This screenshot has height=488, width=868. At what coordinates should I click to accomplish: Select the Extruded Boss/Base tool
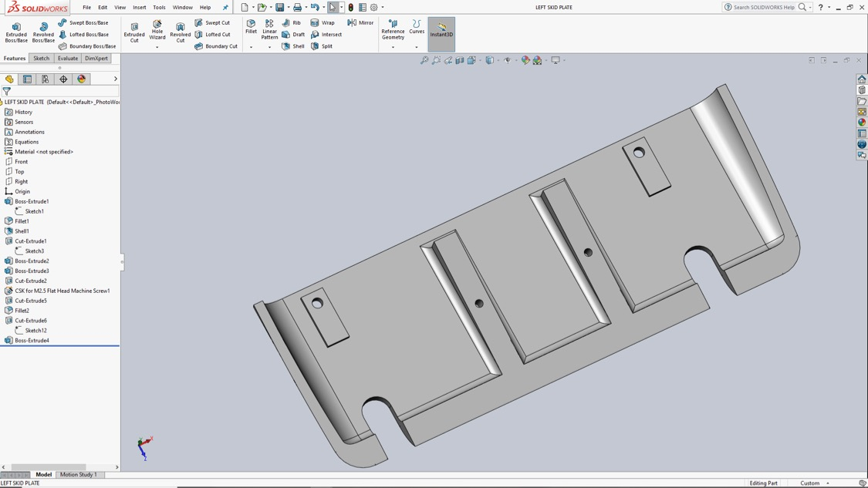pyautogui.click(x=16, y=32)
